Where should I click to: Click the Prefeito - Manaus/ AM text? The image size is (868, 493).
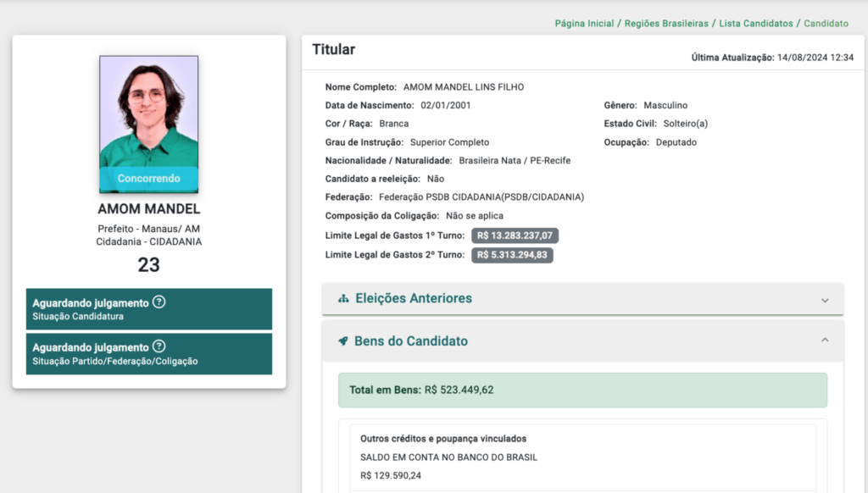tap(149, 229)
